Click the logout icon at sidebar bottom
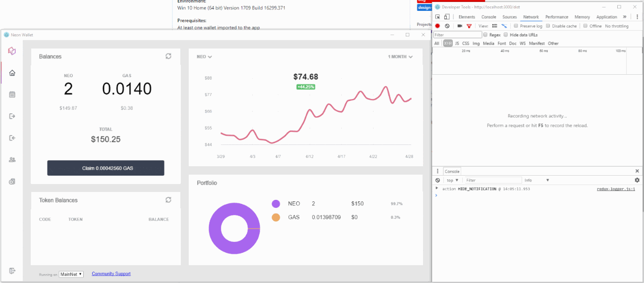 (x=12, y=271)
